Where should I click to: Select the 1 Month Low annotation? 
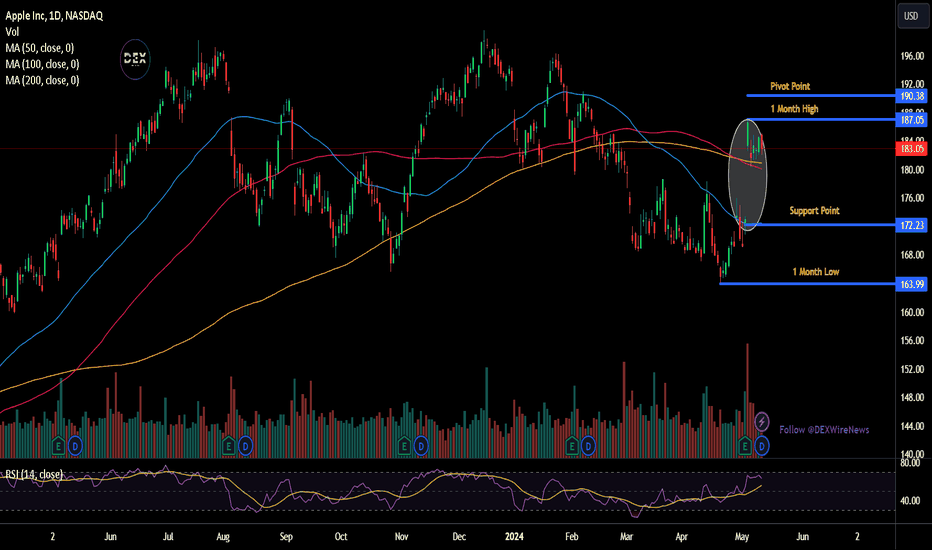click(x=816, y=272)
